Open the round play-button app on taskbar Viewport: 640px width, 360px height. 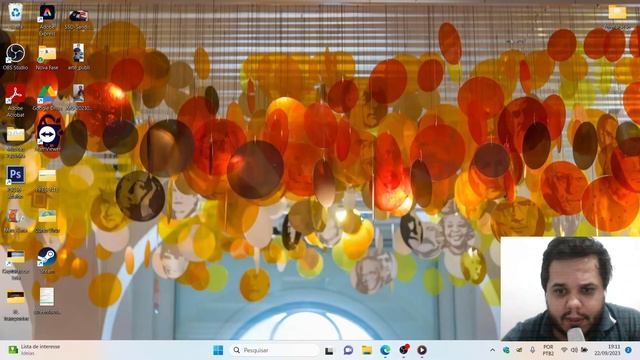click(x=422, y=350)
